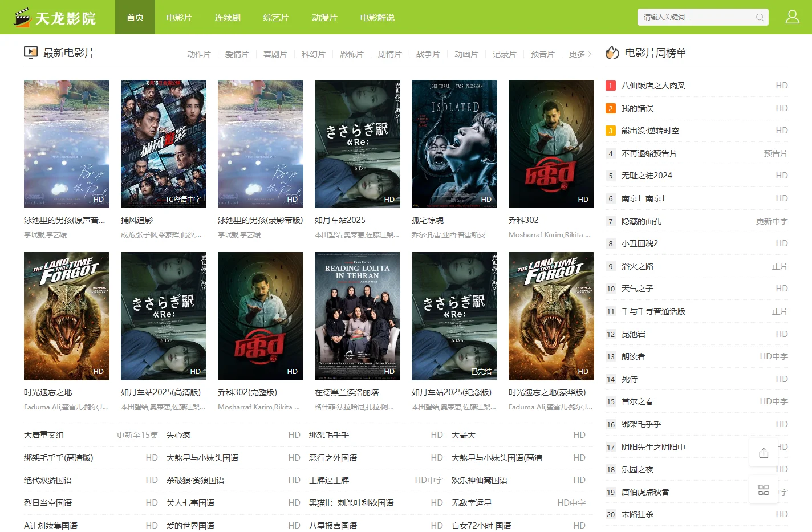Open the 如月车站2025 poster
Screen dimensions: 812x532
tap(358, 144)
